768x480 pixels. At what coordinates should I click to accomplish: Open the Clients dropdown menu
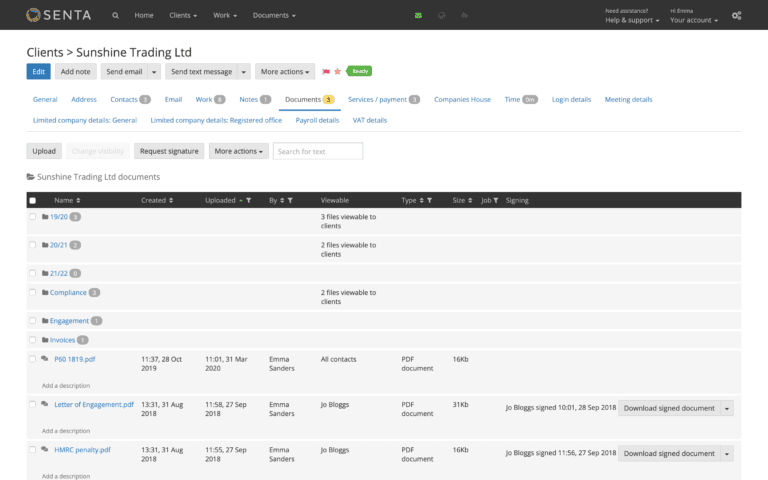[183, 16]
